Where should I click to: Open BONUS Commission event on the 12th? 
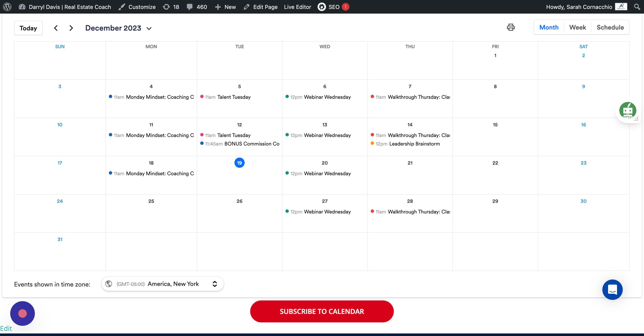pos(251,144)
